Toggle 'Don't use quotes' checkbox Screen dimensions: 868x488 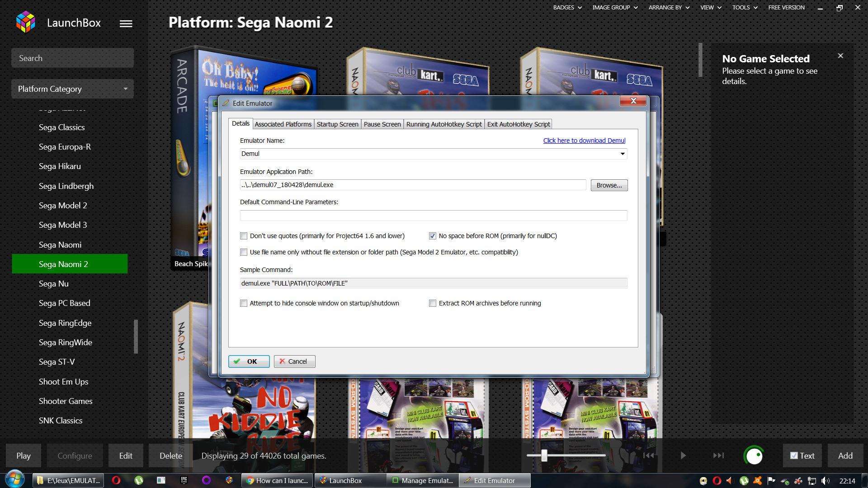tap(244, 236)
